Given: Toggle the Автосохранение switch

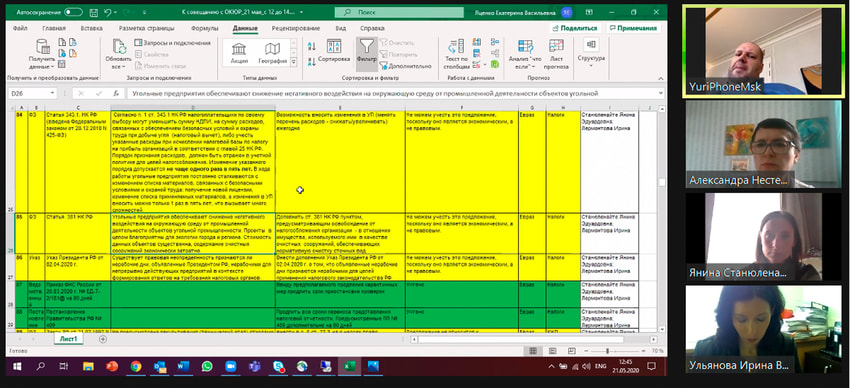Looking at the screenshot, I should click(73, 12).
